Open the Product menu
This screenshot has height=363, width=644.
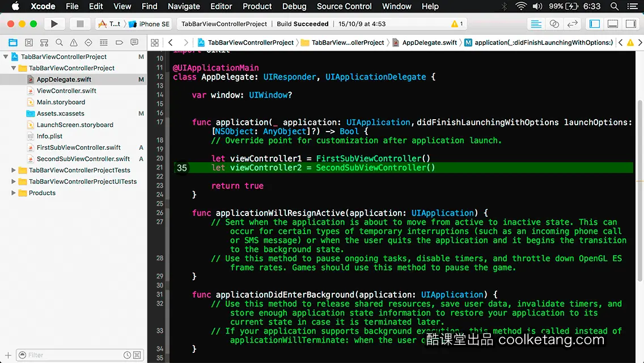[257, 6]
